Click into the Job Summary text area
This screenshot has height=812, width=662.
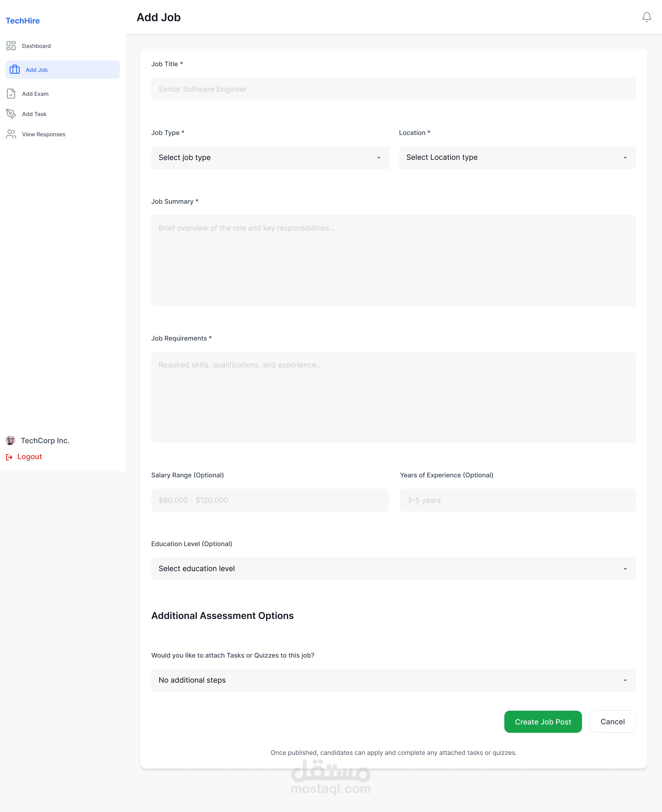pyautogui.click(x=393, y=260)
